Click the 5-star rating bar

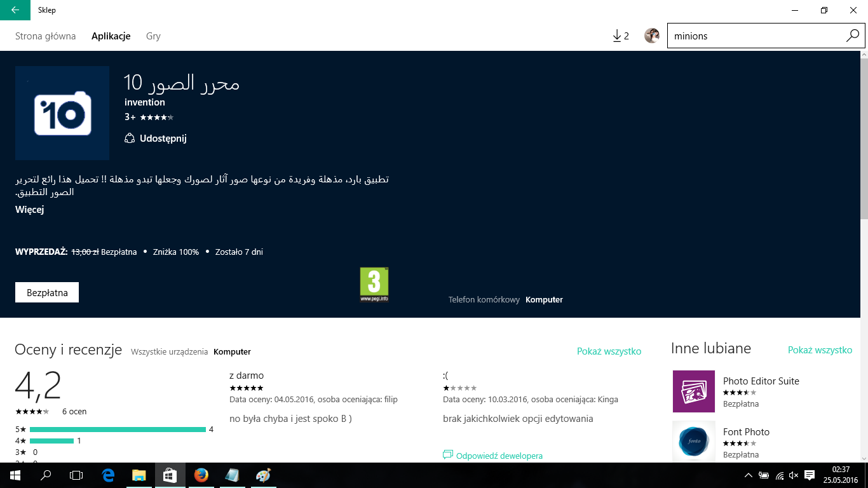pyautogui.click(x=118, y=430)
